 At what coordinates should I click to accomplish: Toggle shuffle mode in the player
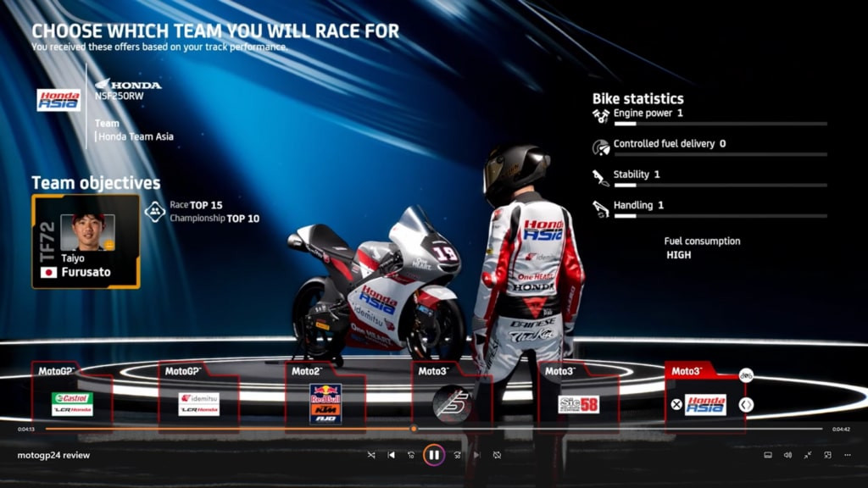pos(370,455)
